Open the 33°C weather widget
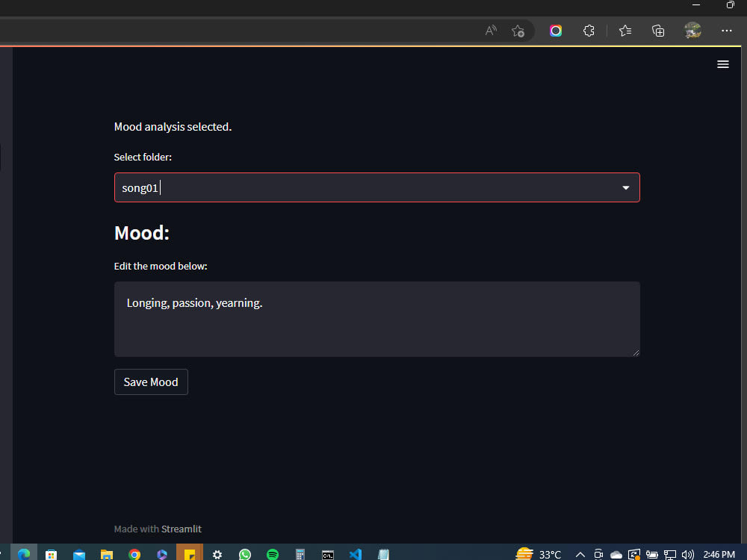The height and width of the screenshot is (560, 747). (539, 554)
